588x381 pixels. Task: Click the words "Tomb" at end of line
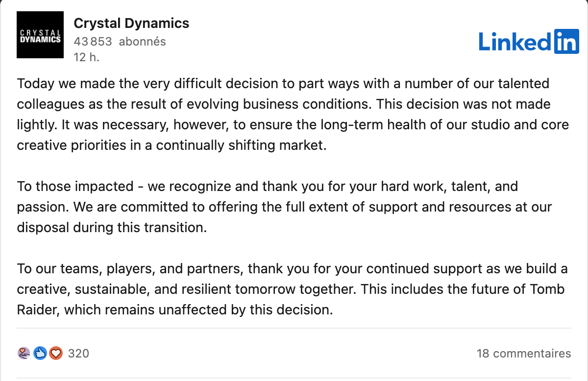547,289
